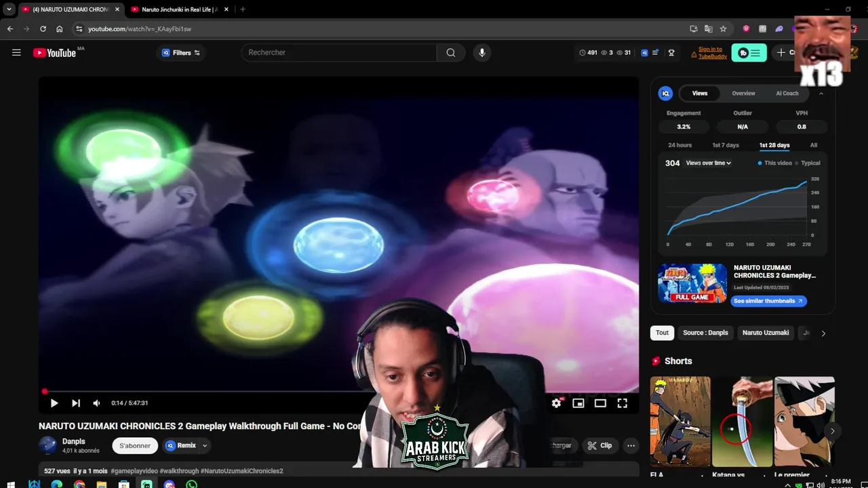
Task: Expand the Remix dropdown arrow
Action: point(204,445)
